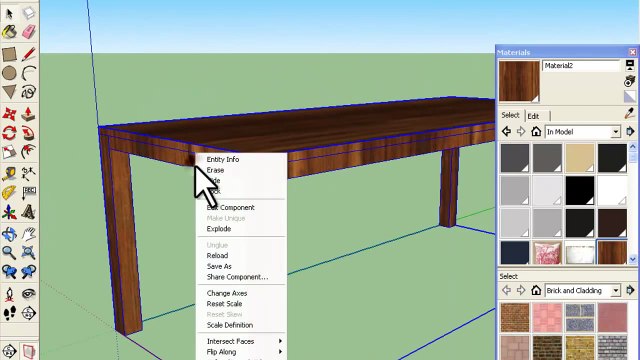This screenshot has width=640, height=360.
Task: Open the Brick and Cladding library dropdown
Action: pos(583,291)
